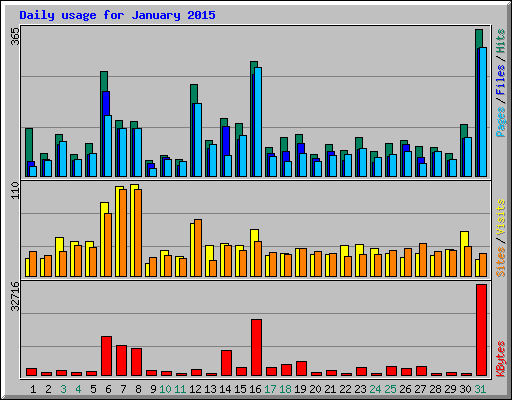Select day label 14 on x-axis

pos(225,389)
